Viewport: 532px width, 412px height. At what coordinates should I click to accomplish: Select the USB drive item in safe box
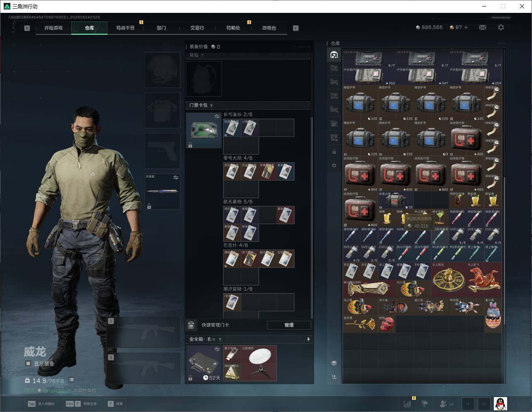232,354
